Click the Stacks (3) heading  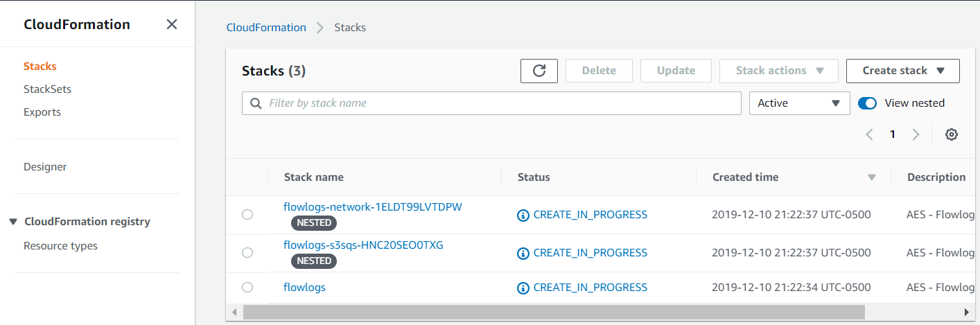[274, 71]
